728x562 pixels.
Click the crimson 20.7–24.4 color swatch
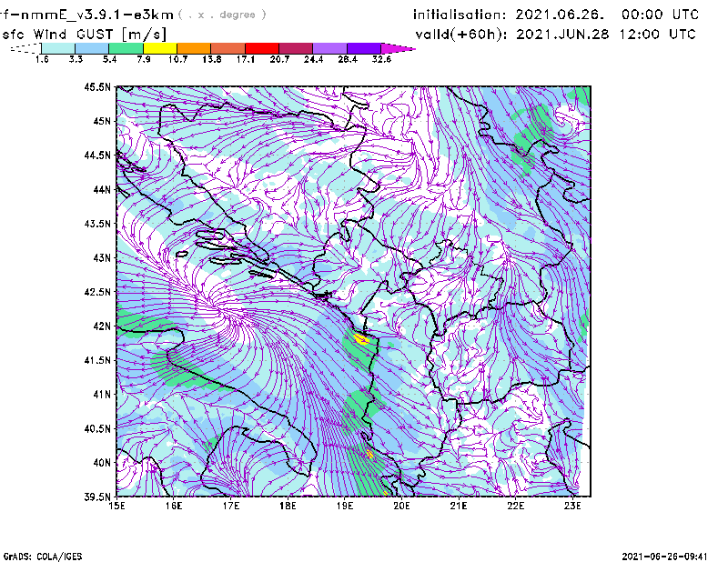click(x=296, y=48)
